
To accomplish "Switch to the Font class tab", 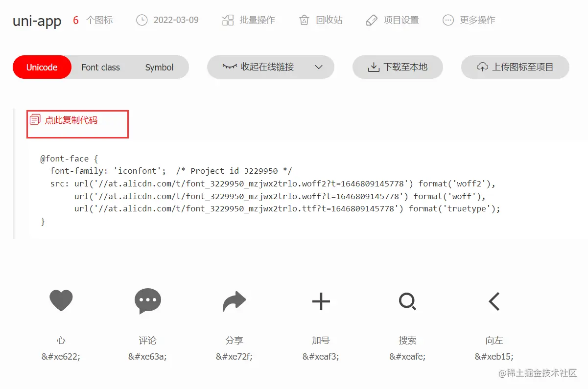I will coord(100,67).
